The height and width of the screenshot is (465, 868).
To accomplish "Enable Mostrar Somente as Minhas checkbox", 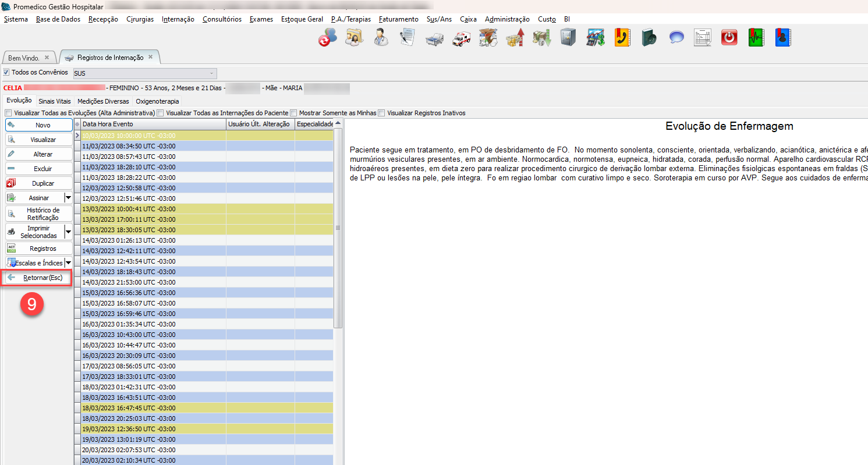I will [x=294, y=113].
